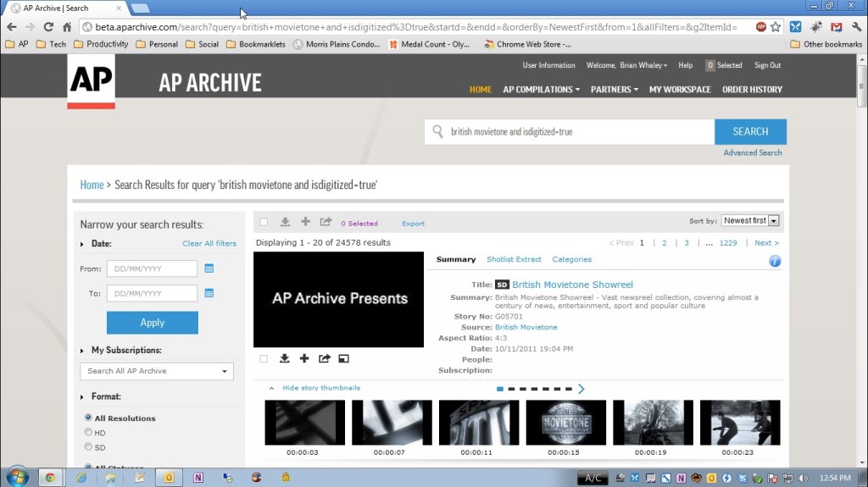Advance thumbnails with the next arrow

coord(581,389)
